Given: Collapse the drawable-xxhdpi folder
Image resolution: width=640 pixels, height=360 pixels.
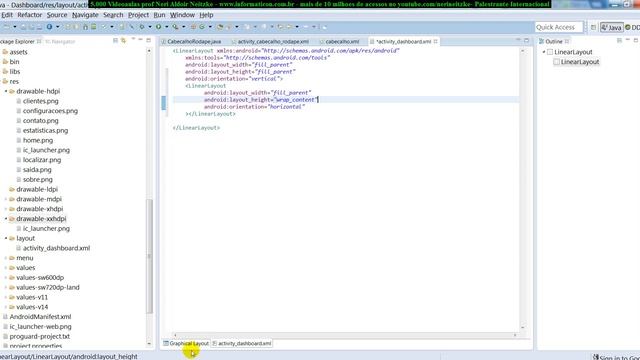Looking at the screenshot, I should coord(6,219).
